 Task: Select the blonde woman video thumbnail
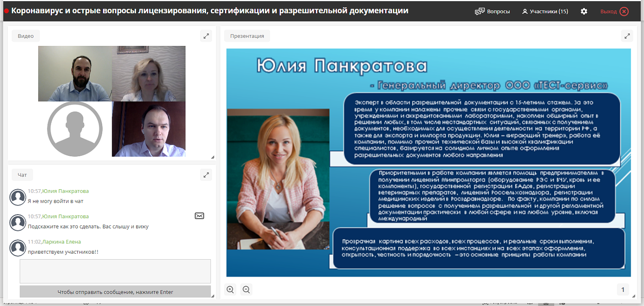(149, 73)
